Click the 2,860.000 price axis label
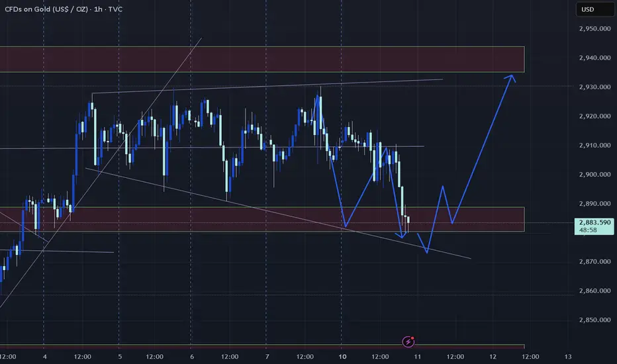The image size is (617, 364). click(594, 291)
